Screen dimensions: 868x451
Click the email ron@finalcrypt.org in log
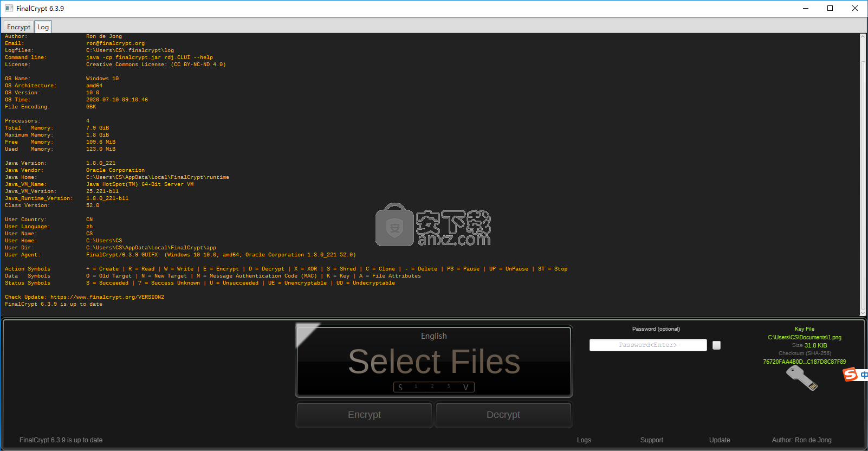pyautogui.click(x=115, y=43)
